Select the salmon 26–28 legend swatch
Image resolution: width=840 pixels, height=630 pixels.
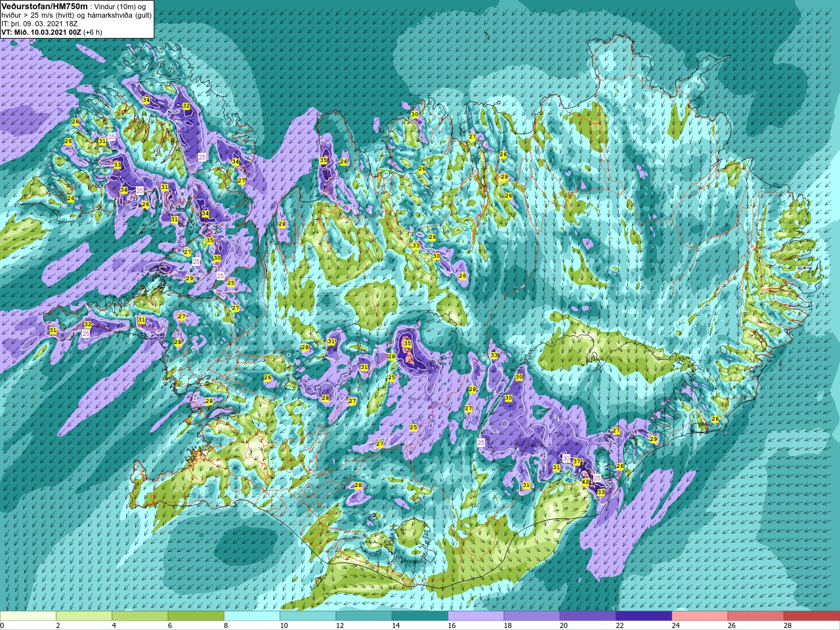(x=756, y=616)
